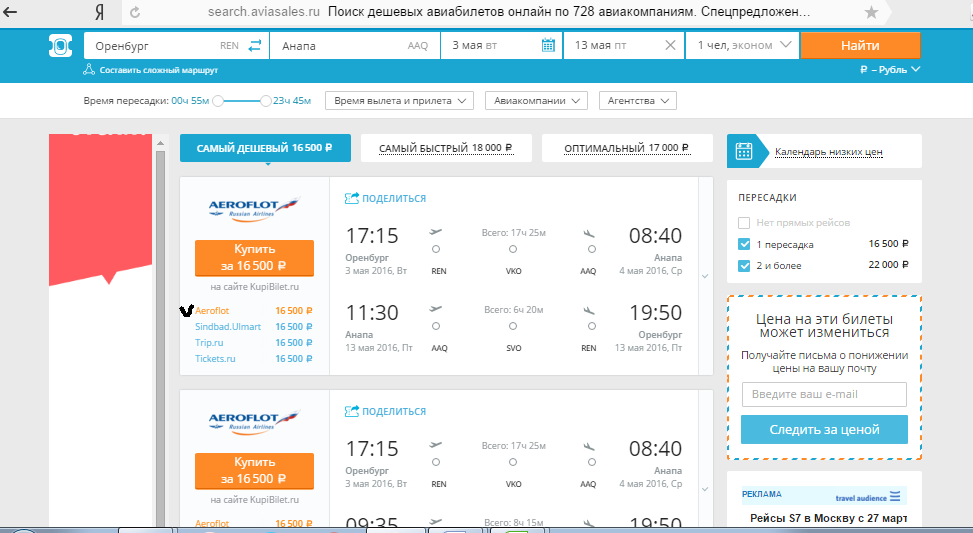Click the 17:15 departure time first ticket
Viewport: 973px width, 533px height.
coord(372,236)
